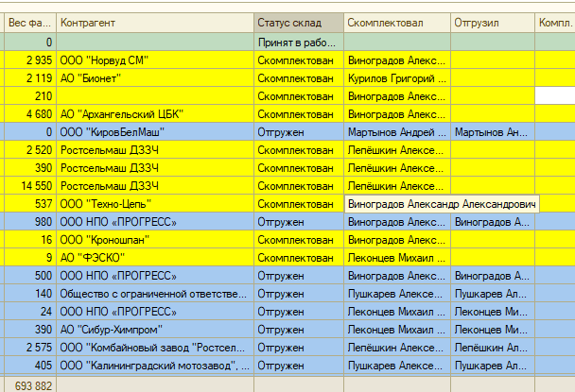Image resolution: width=575 pixels, height=392 pixels.
Task: Select the АО "Бионет" cell
Action: (x=155, y=78)
